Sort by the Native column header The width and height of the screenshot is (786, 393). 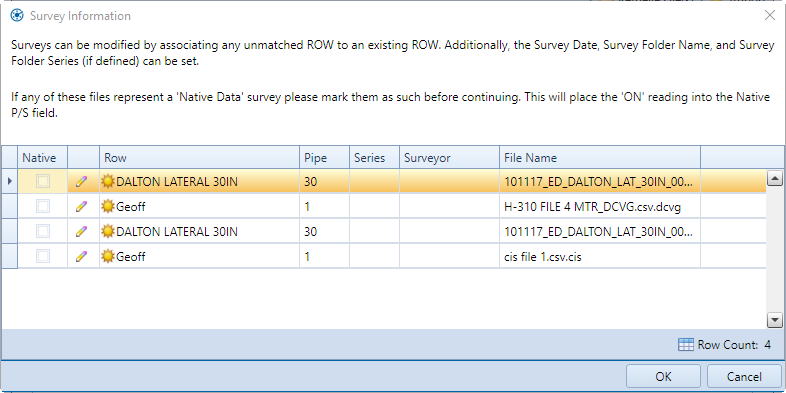(43, 157)
